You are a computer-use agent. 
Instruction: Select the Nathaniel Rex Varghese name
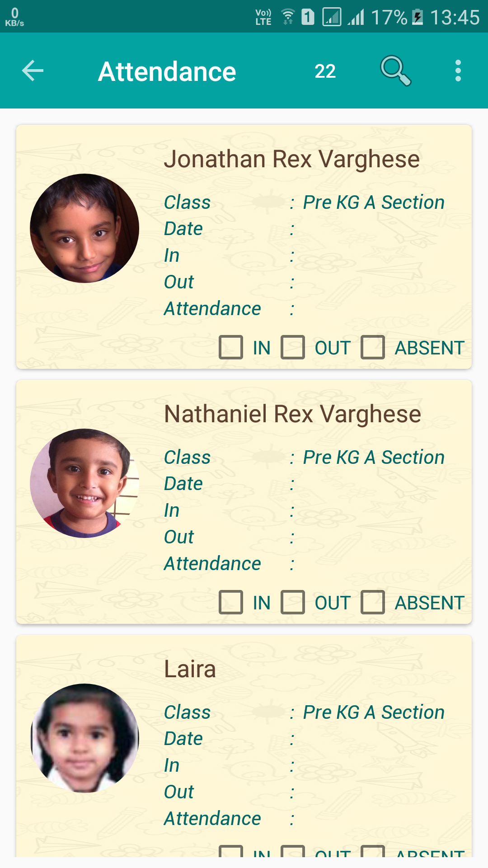[292, 414]
